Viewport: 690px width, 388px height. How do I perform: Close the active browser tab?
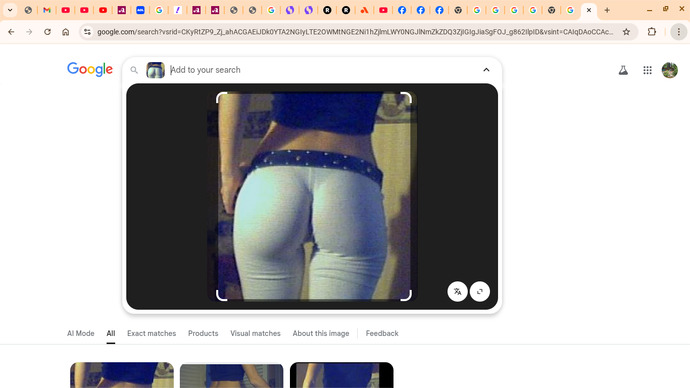589,10
